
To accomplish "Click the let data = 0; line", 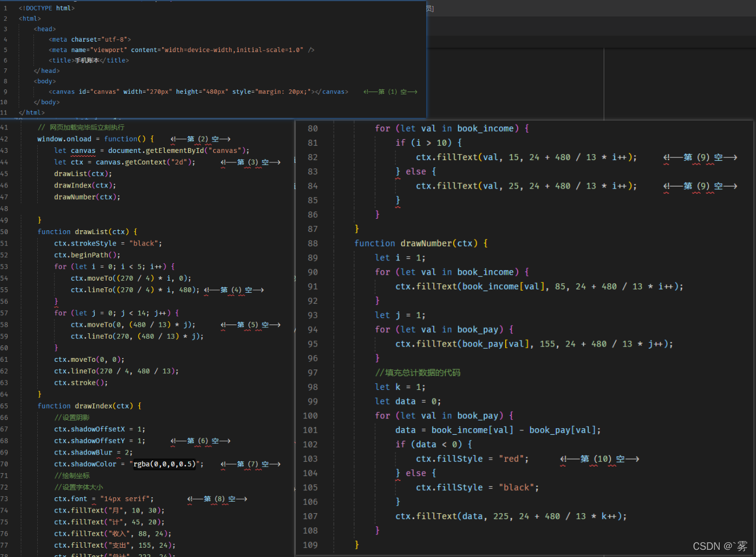I will tap(408, 401).
